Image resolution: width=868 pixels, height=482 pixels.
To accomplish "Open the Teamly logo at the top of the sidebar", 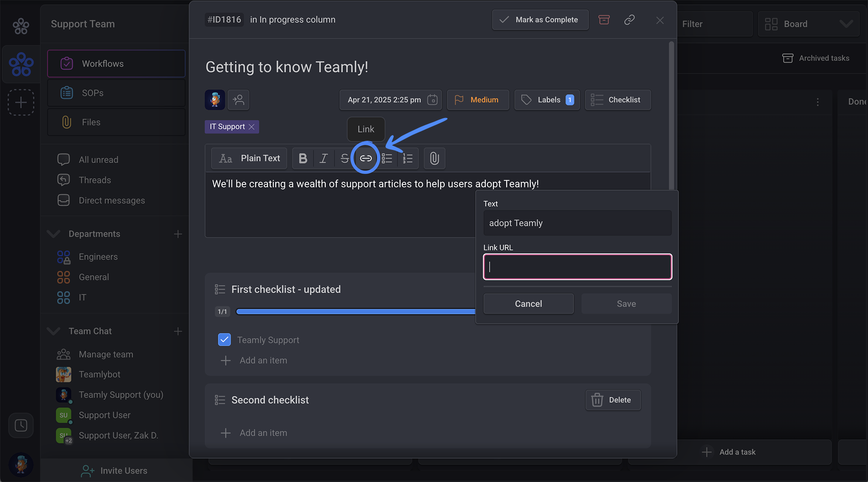I will [x=21, y=26].
